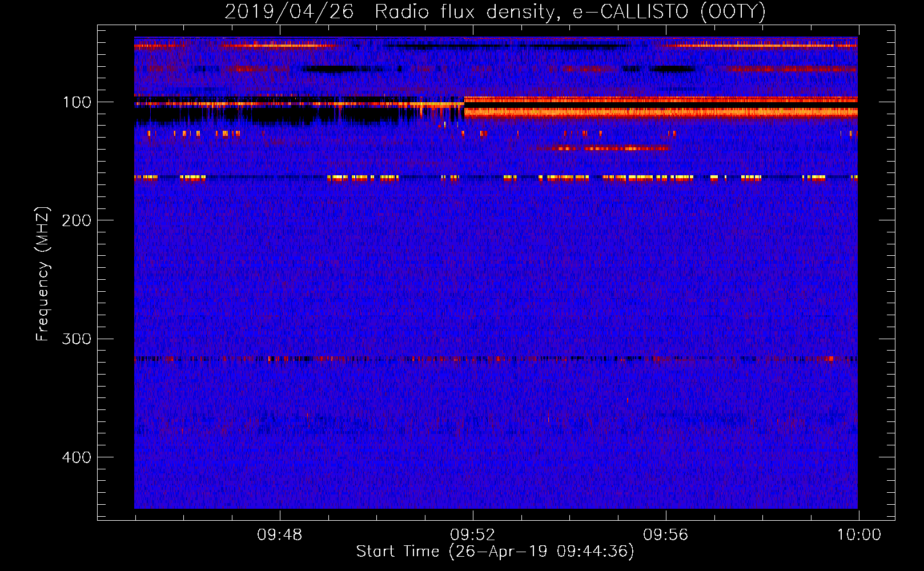Viewport: 924px width, 571px height.
Task: Click the 300 frequency tick label
Action: [x=77, y=339]
